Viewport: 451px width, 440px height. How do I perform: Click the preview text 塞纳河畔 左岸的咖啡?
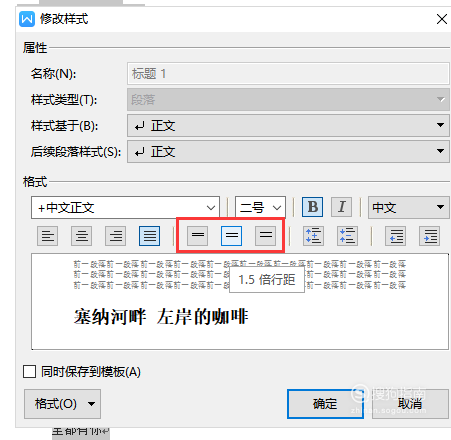tap(161, 316)
